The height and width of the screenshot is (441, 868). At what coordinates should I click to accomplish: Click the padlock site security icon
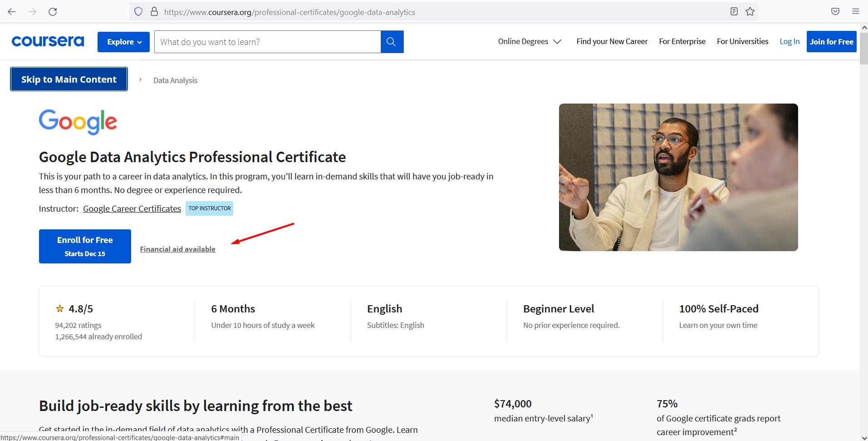(154, 11)
